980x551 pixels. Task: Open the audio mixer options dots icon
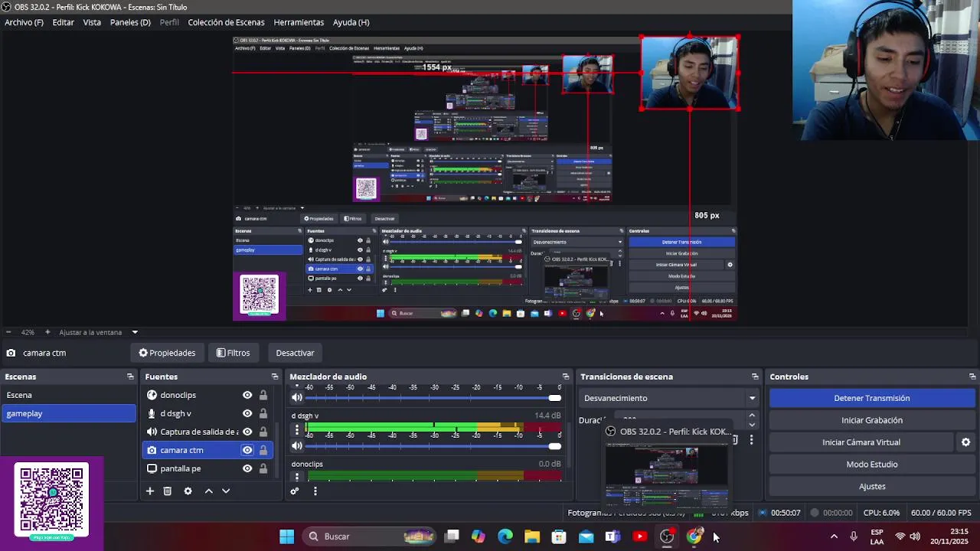315,491
